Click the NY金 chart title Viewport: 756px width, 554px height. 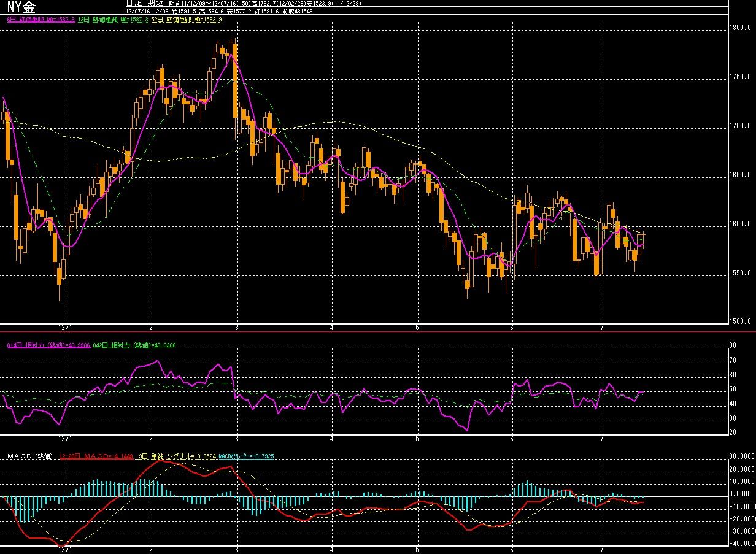(21, 7)
